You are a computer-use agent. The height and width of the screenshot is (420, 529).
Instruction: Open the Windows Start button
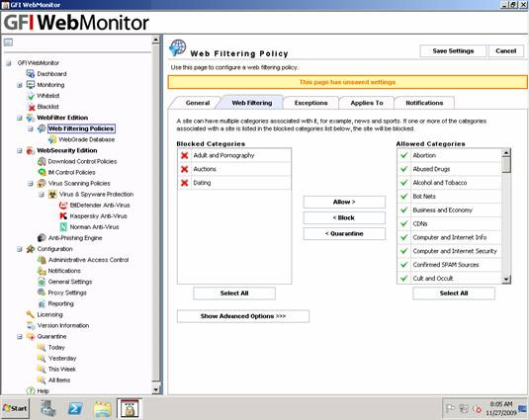[15, 408]
